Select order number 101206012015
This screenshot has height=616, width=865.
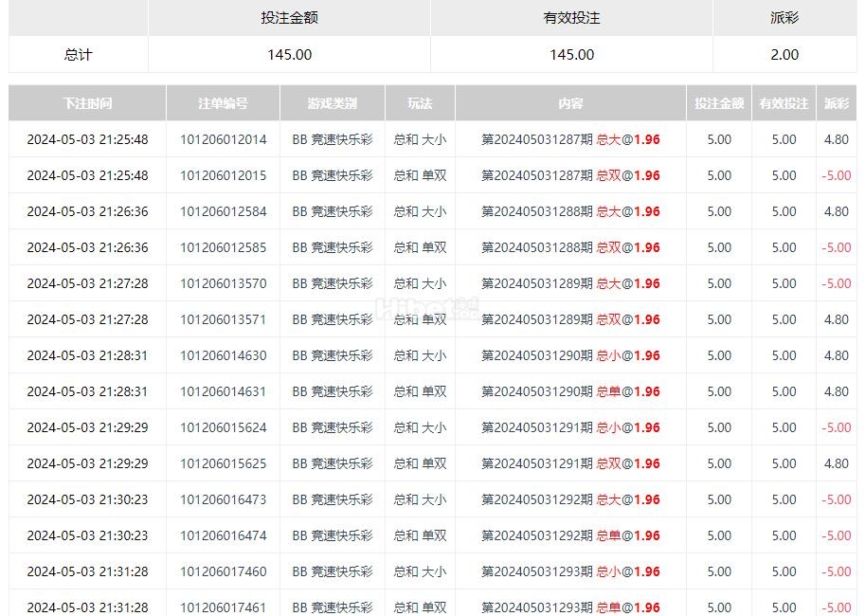click(223, 175)
